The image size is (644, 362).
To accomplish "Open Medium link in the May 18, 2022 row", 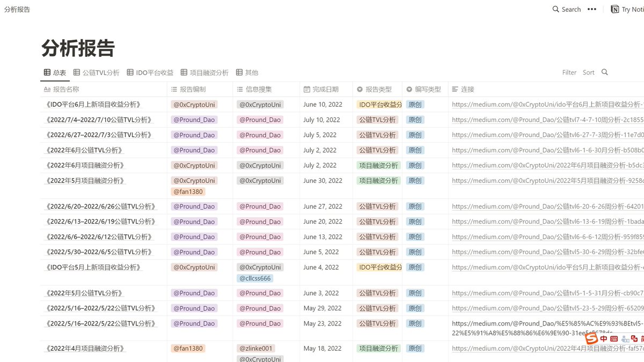I will (x=547, y=349).
